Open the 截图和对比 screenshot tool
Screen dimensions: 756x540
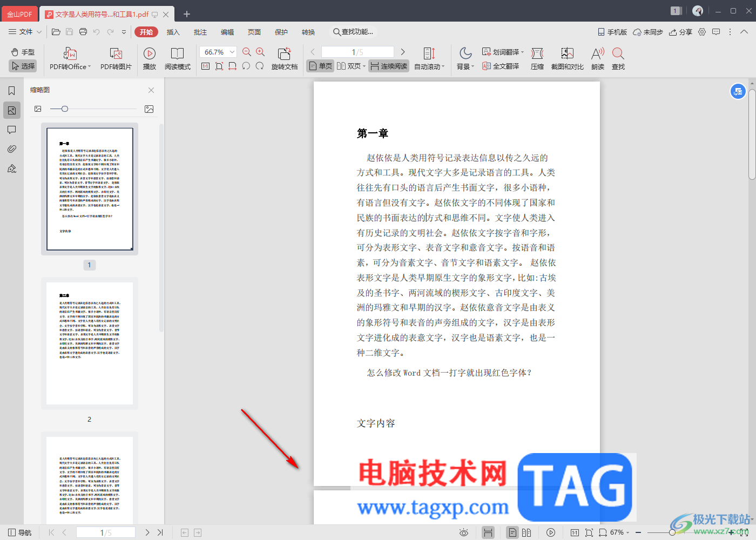coord(567,54)
